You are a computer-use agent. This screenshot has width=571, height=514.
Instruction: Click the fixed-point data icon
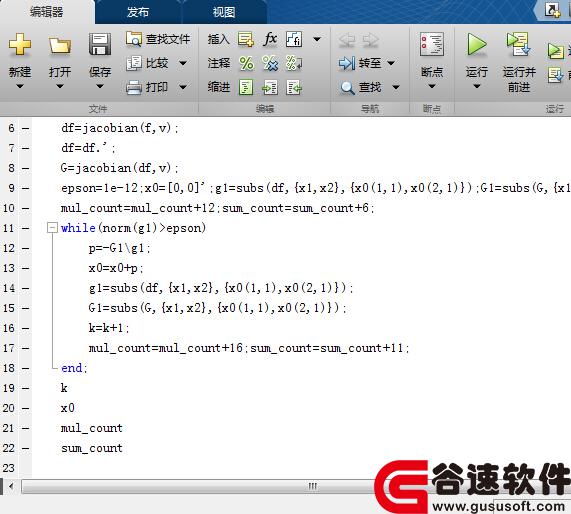[x=294, y=39]
